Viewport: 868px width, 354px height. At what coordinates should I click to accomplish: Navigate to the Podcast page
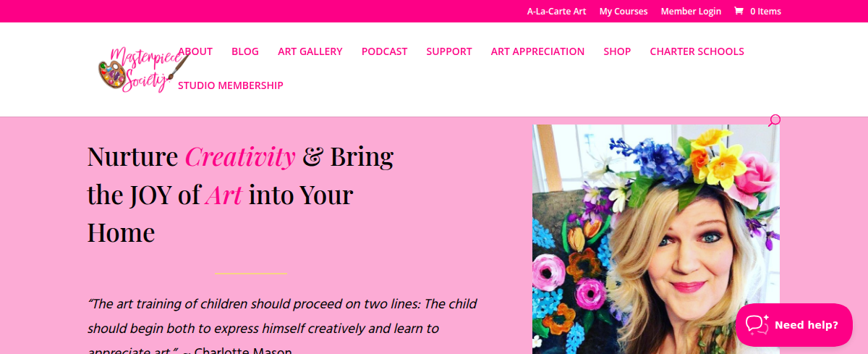click(384, 51)
